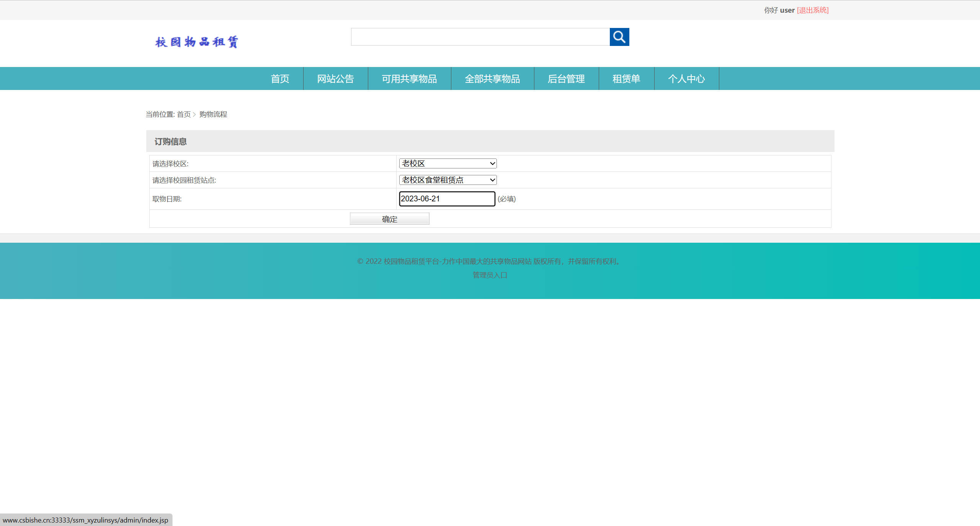The image size is (980, 526).
Task: Select the 可用共享物品 navigation item
Action: click(409, 78)
